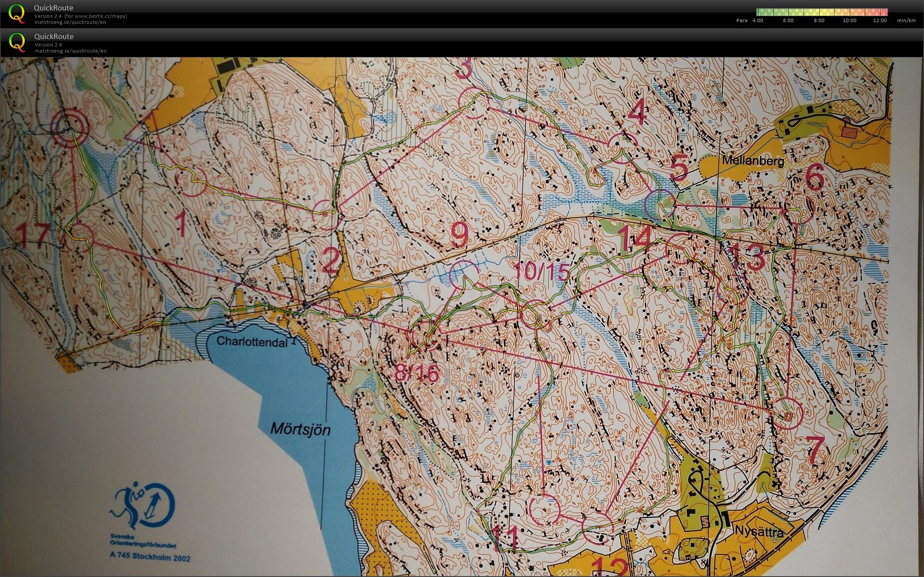Open matstroeng.se/quickroute/en link in top header

click(70, 22)
